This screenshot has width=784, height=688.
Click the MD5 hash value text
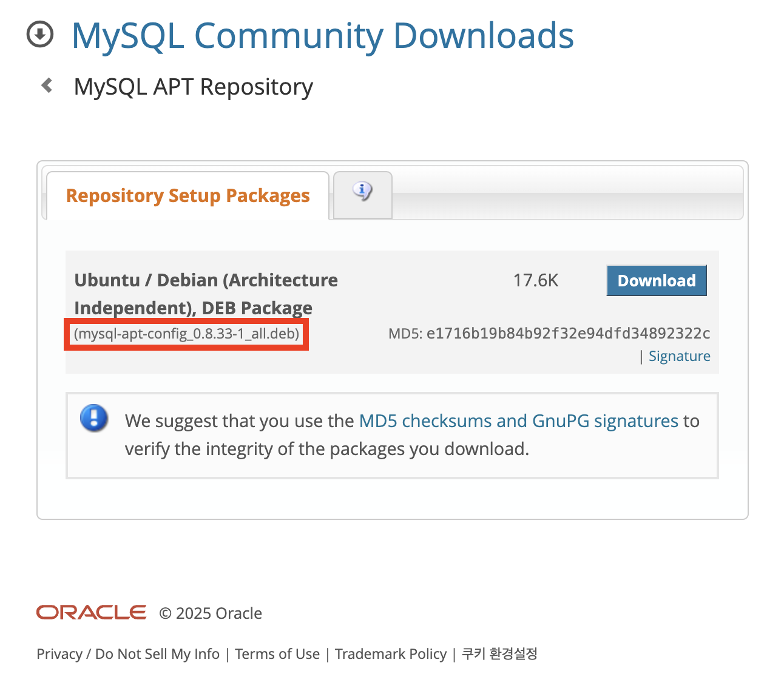coord(569,333)
